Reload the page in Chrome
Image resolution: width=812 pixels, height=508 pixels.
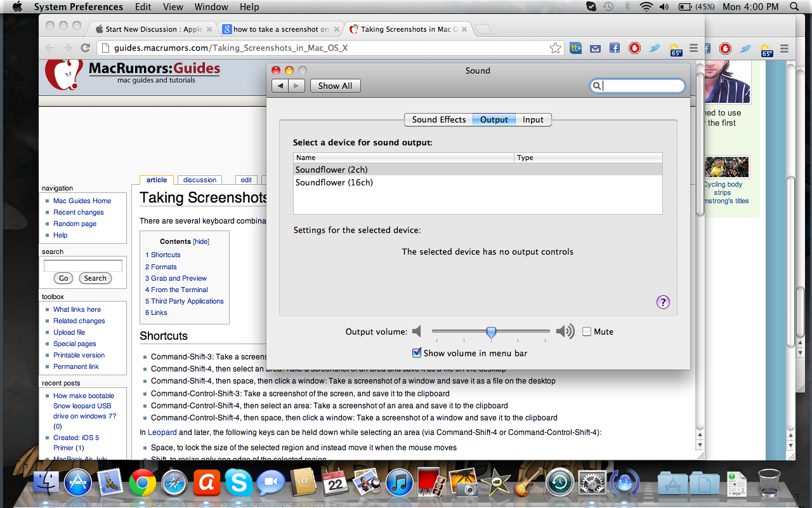(86, 48)
